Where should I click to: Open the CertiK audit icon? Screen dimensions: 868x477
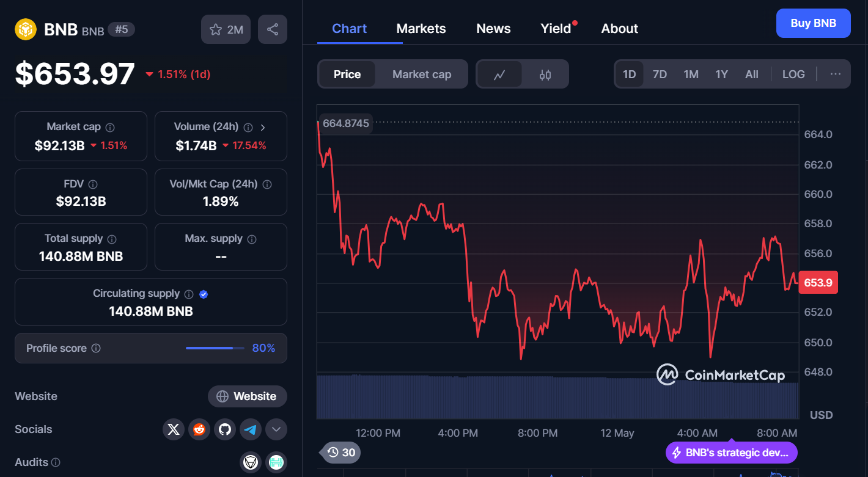click(251, 462)
